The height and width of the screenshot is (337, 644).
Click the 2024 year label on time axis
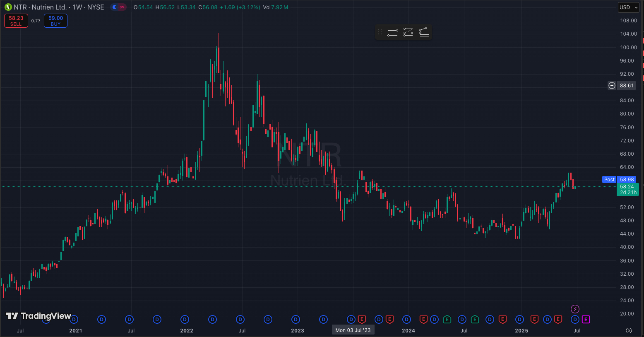coord(409,330)
